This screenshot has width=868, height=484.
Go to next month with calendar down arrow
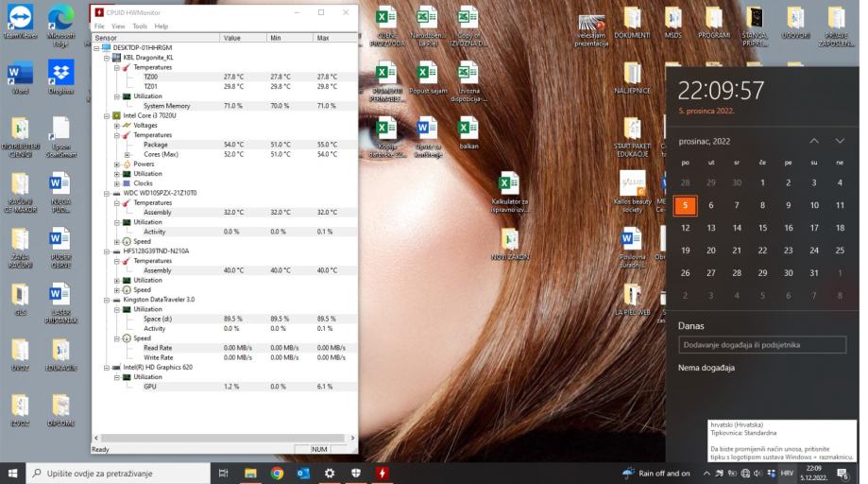[840, 141]
